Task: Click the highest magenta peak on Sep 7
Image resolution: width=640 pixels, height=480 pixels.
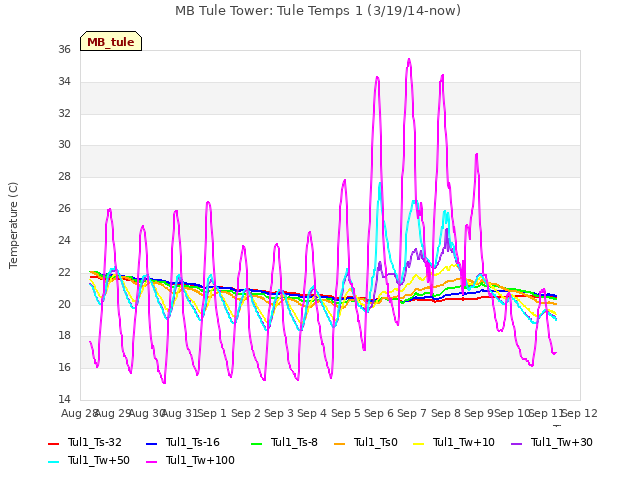Action: (x=409, y=59)
